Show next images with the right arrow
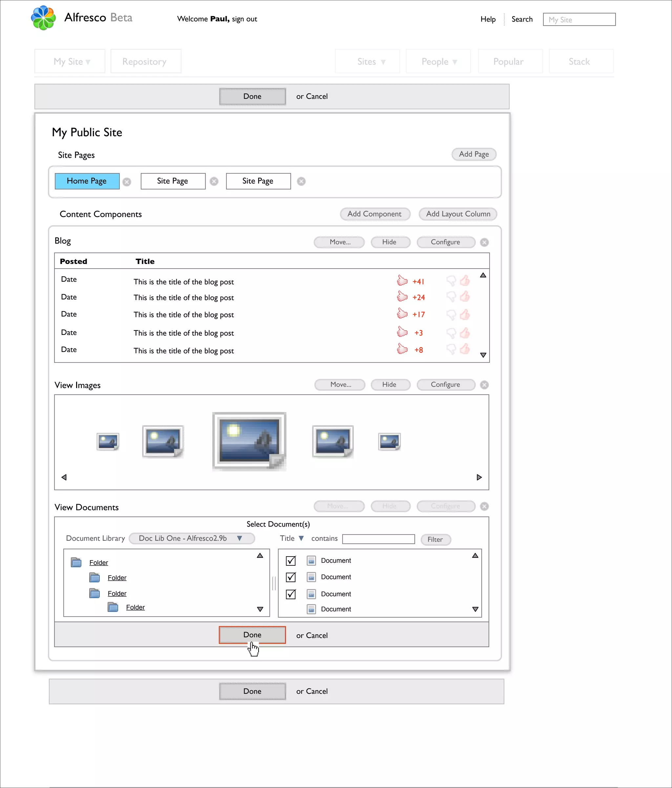The width and height of the screenshot is (672, 788). [x=479, y=477]
